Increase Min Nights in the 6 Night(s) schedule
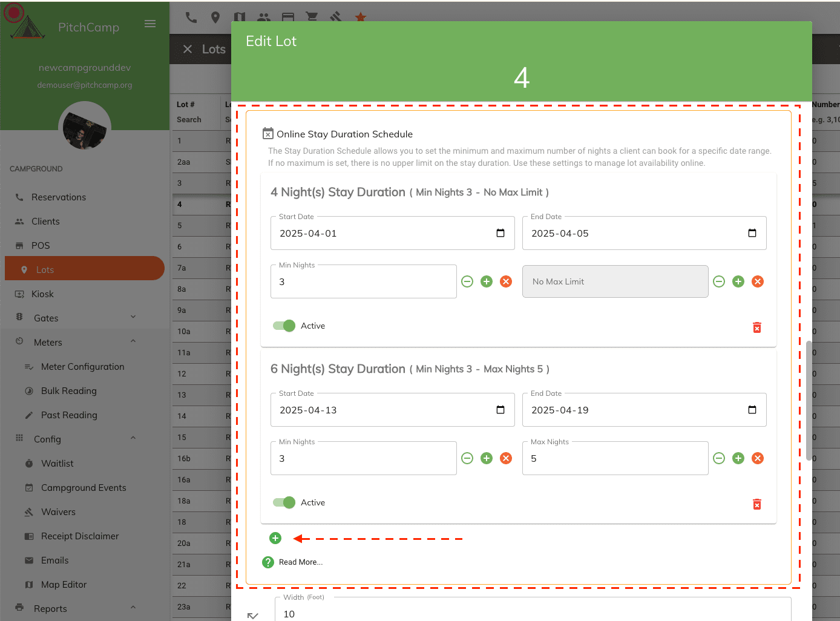Image resolution: width=840 pixels, height=621 pixels. (487, 458)
